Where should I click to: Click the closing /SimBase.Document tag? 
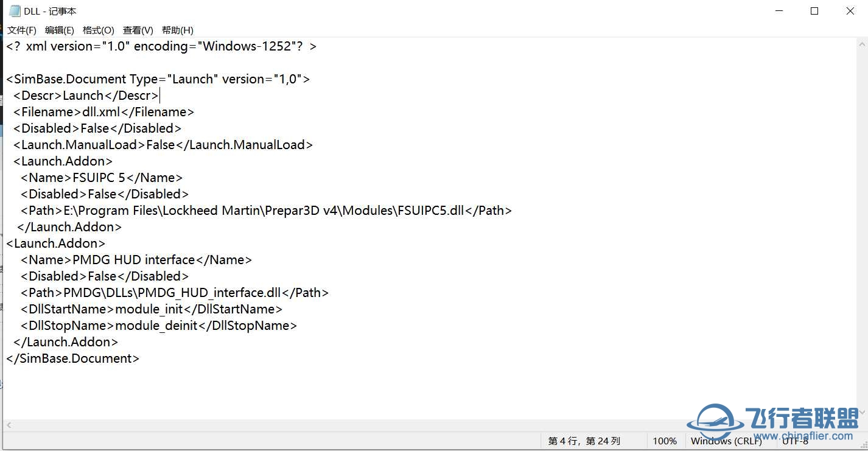click(x=73, y=358)
